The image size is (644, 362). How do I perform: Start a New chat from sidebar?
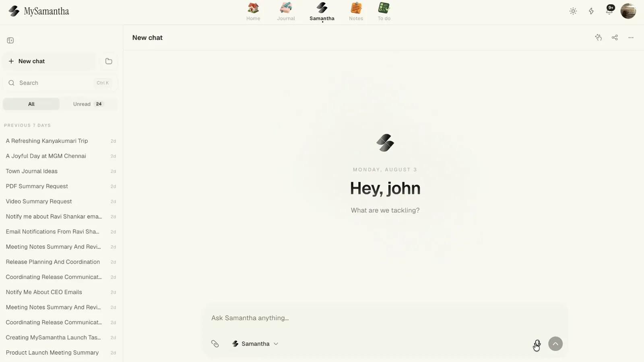pyautogui.click(x=50, y=61)
